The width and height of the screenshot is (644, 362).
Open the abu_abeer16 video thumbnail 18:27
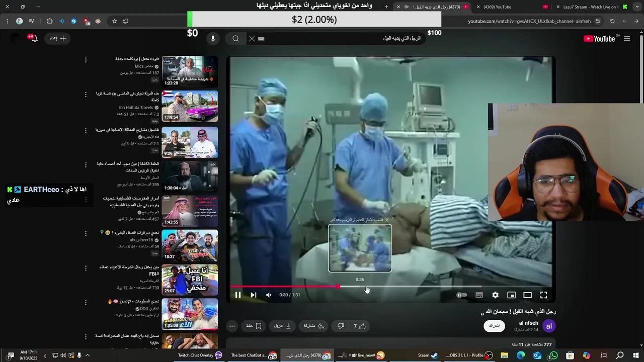[x=190, y=245]
